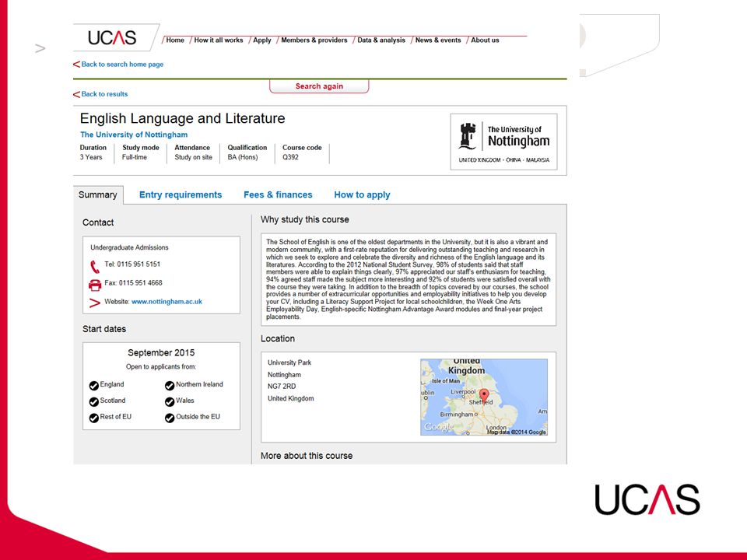Click the Google map thumbnail

pos(484,397)
